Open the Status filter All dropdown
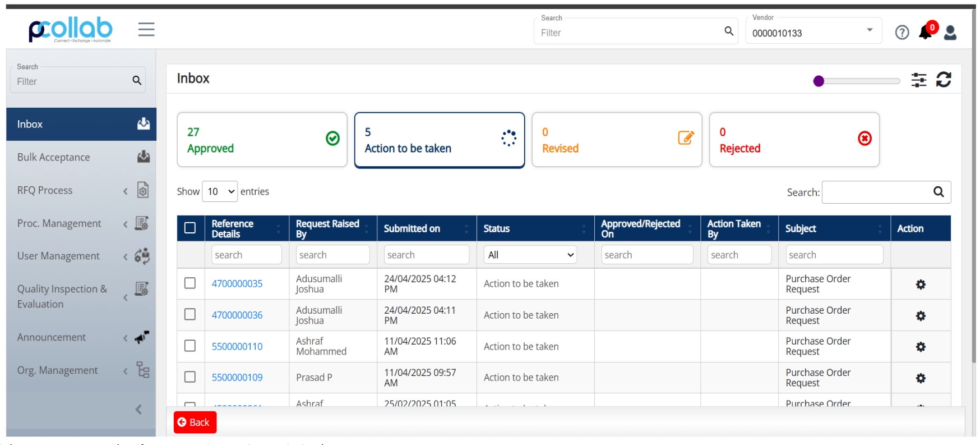This screenshot has height=445, width=980. coord(530,255)
